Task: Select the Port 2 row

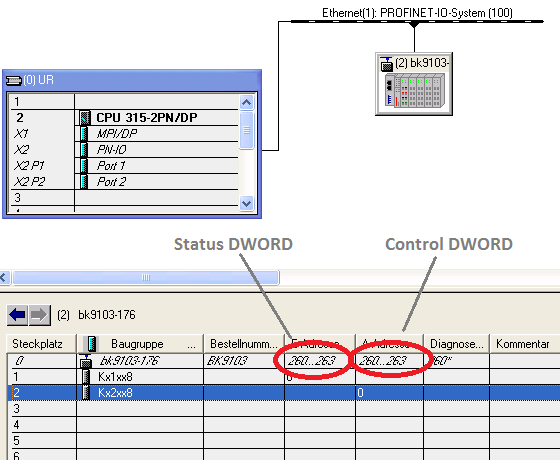Action: coord(124,182)
